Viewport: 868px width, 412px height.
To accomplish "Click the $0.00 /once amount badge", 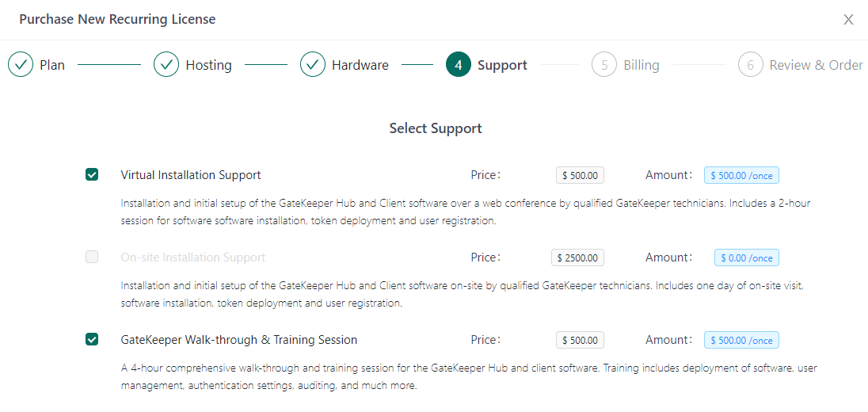I will click(x=746, y=257).
